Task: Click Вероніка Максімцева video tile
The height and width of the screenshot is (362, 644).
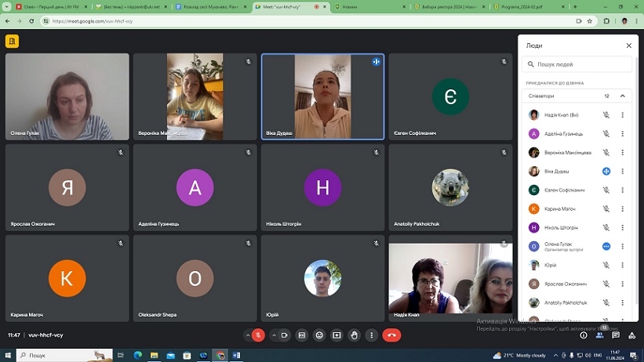Action: tap(195, 96)
